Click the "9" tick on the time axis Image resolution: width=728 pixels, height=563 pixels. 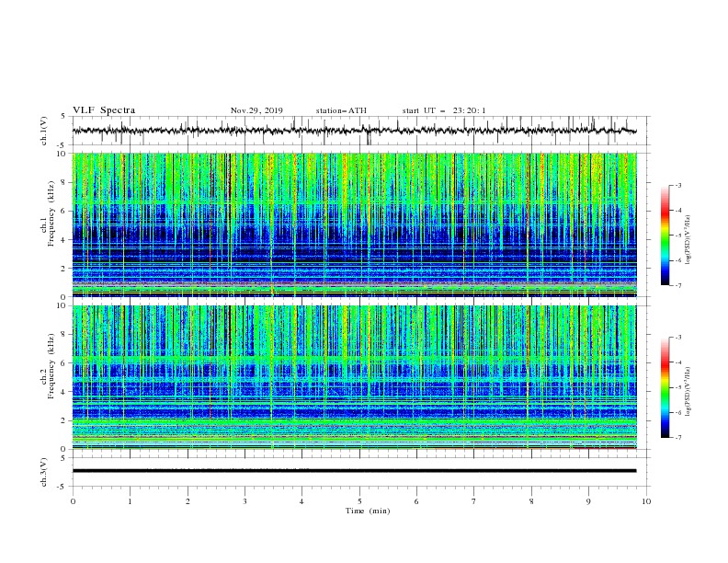pyautogui.click(x=588, y=501)
